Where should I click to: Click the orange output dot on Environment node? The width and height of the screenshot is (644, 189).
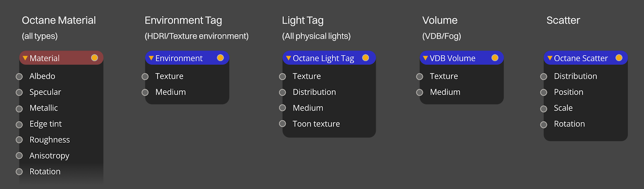pyautogui.click(x=220, y=58)
